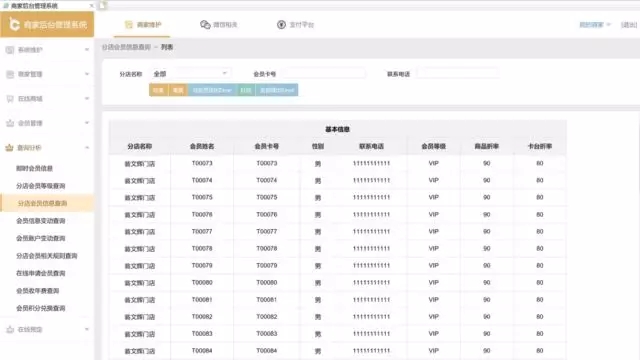This screenshot has height=360, width=640.
Task: Click member card number cell T00084
Action: [x=267, y=351]
